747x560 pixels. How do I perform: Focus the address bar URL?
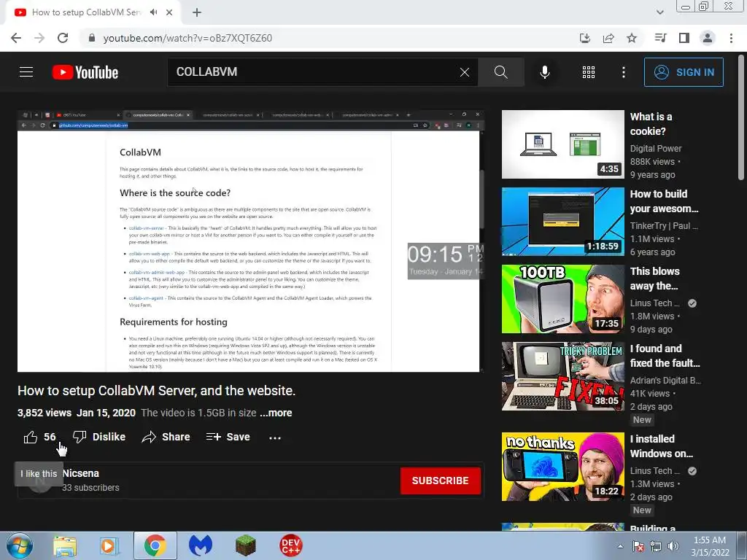[x=187, y=38]
